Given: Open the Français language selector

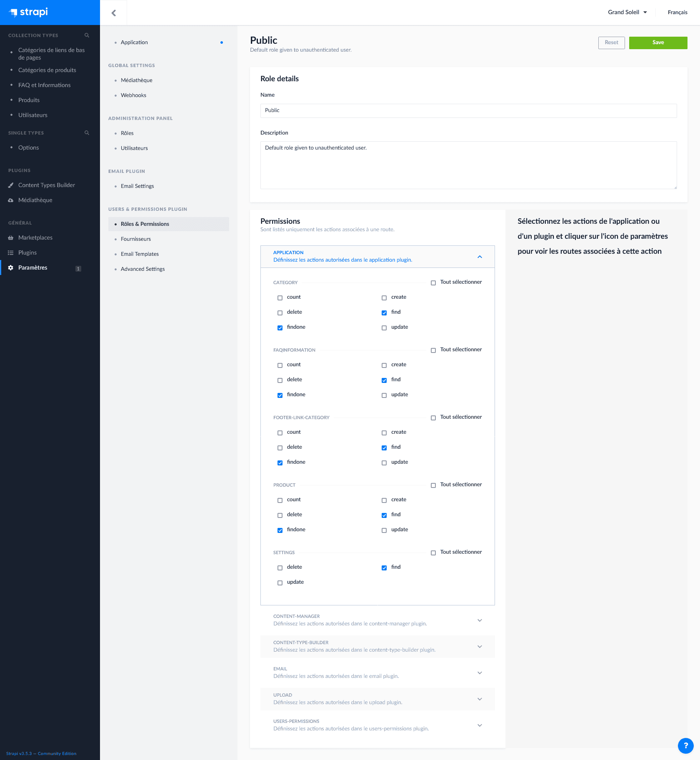Looking at the screenshot, I should pos(677,12).
